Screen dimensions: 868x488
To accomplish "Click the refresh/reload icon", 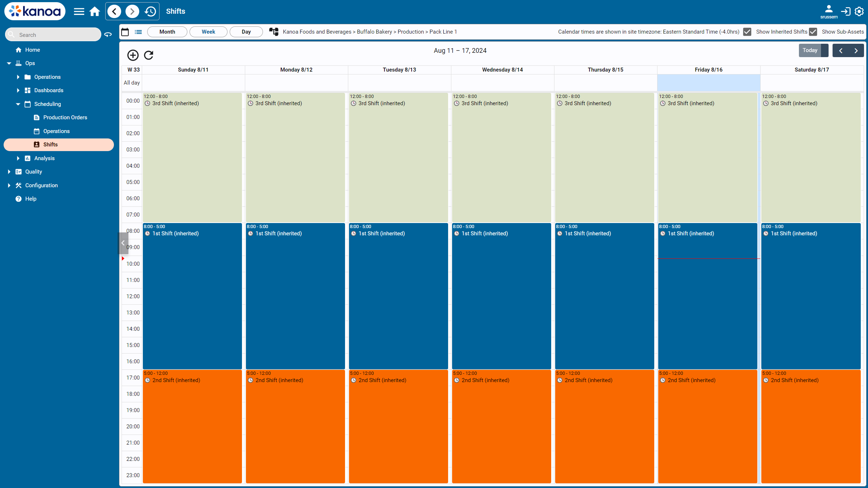I will click(x=148, y=55).
